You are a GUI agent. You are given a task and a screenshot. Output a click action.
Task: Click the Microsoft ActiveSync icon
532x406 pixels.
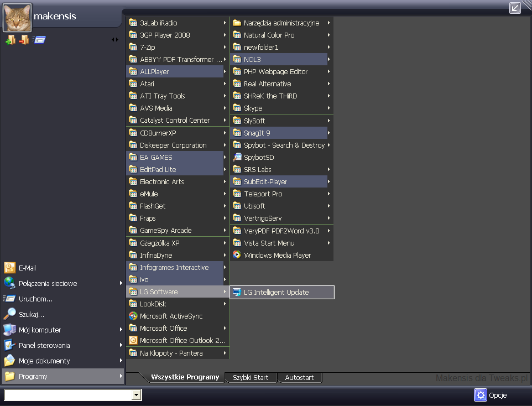(133, 316)
